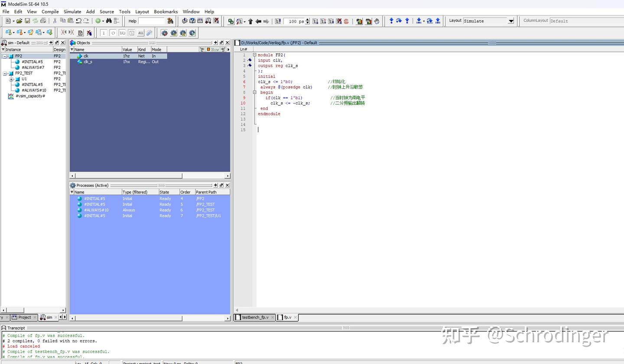Viewport: 624px width, 364px height.
Task: Click the Undo arrow icon
Action: 78,21
